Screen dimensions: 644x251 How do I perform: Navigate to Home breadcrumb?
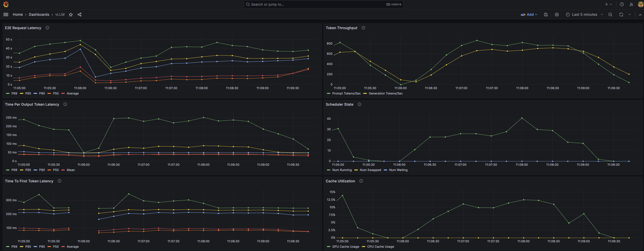[x=18, y=14]
